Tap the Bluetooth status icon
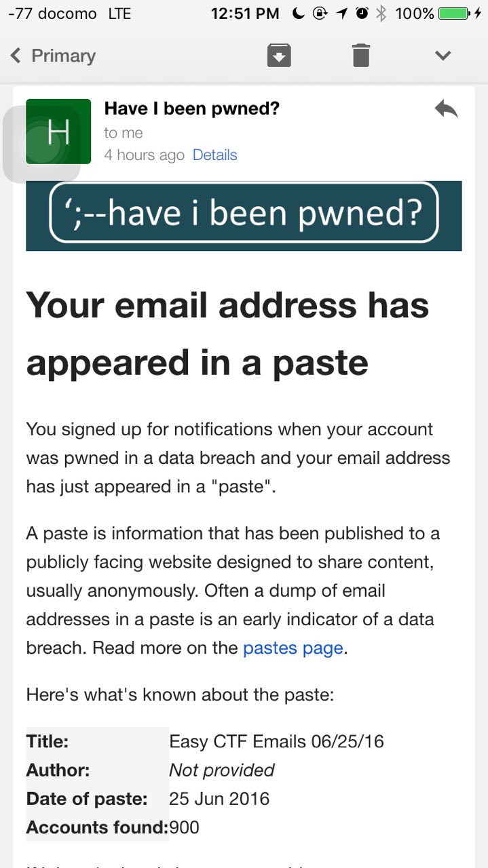The width and height of the screenshot is (488, 868). pyautogui.click(x=381, y=13)
